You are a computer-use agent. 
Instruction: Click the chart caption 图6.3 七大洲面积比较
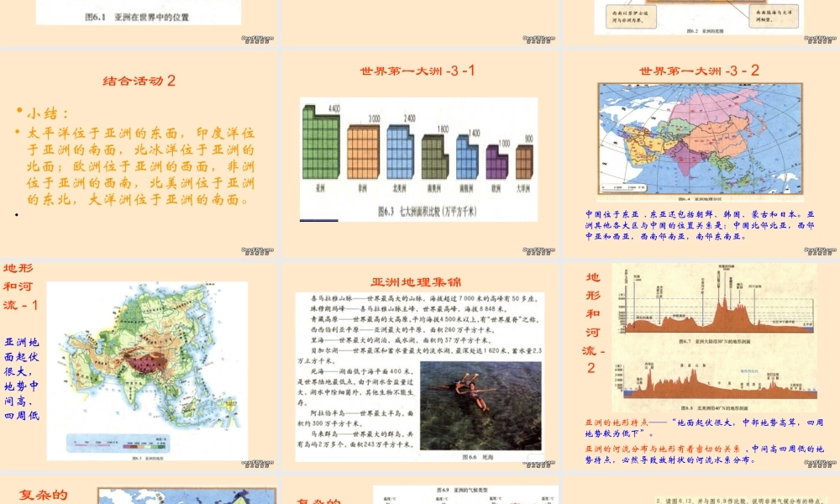coord(427,212)
